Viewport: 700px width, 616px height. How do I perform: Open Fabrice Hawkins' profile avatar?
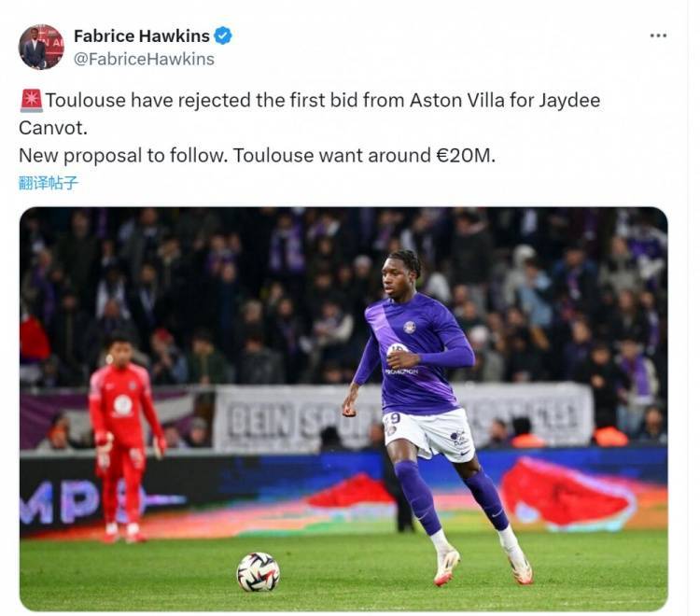[41, 47]
